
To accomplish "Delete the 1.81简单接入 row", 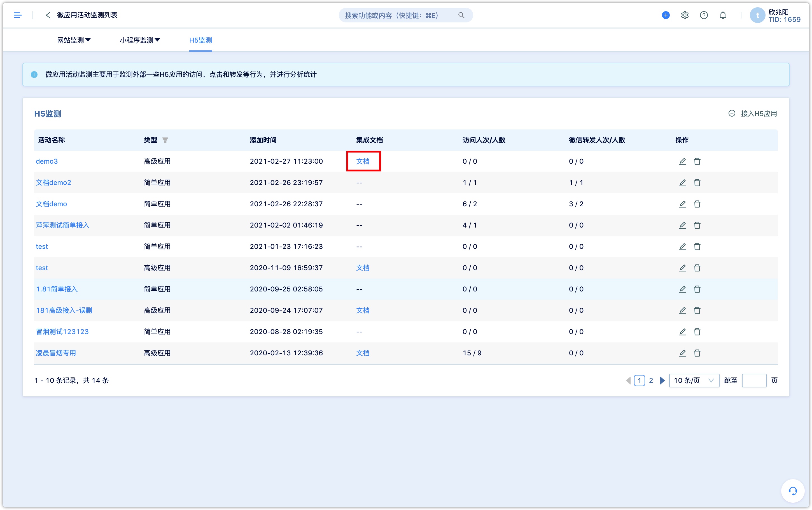I will pyautogui.click(x=697, y=289).
